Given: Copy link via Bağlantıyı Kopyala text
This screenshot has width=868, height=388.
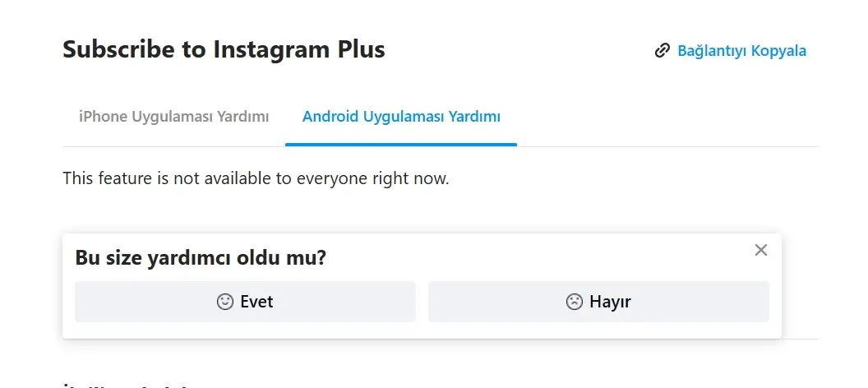Looking at the screenshot, I should point(741,51).
